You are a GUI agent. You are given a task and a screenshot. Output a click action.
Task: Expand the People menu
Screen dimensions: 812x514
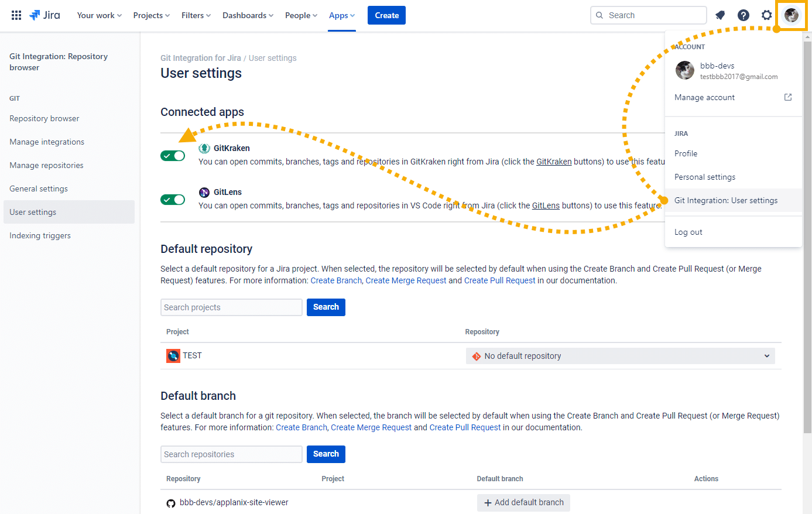(301, 15)
